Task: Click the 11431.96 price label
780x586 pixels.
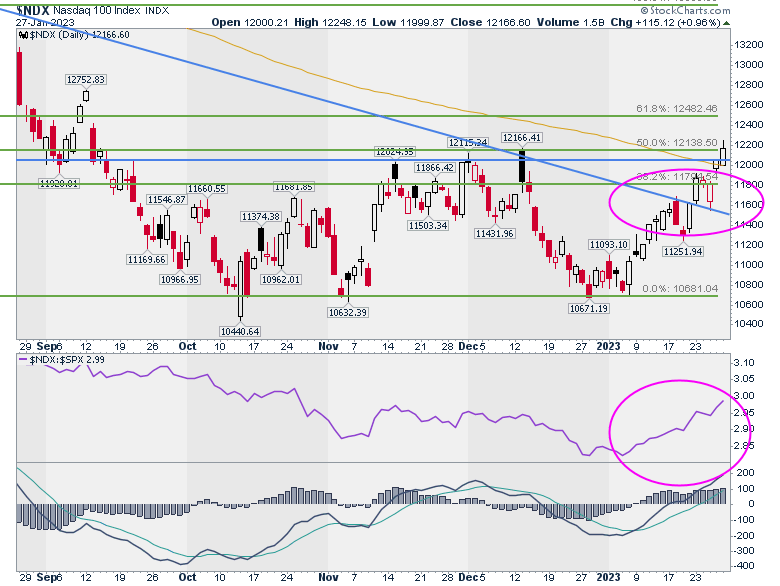Action: (494, 233)
